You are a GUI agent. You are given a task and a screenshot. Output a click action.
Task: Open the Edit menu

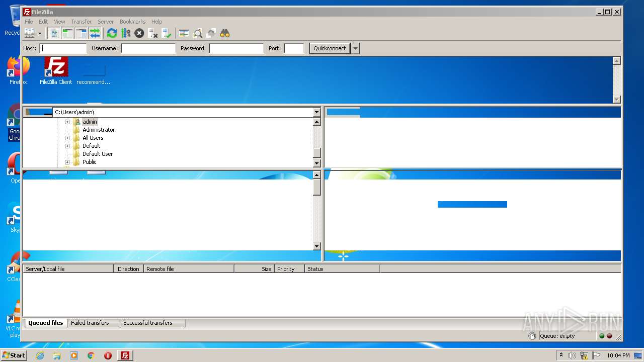tap(43, 22)
